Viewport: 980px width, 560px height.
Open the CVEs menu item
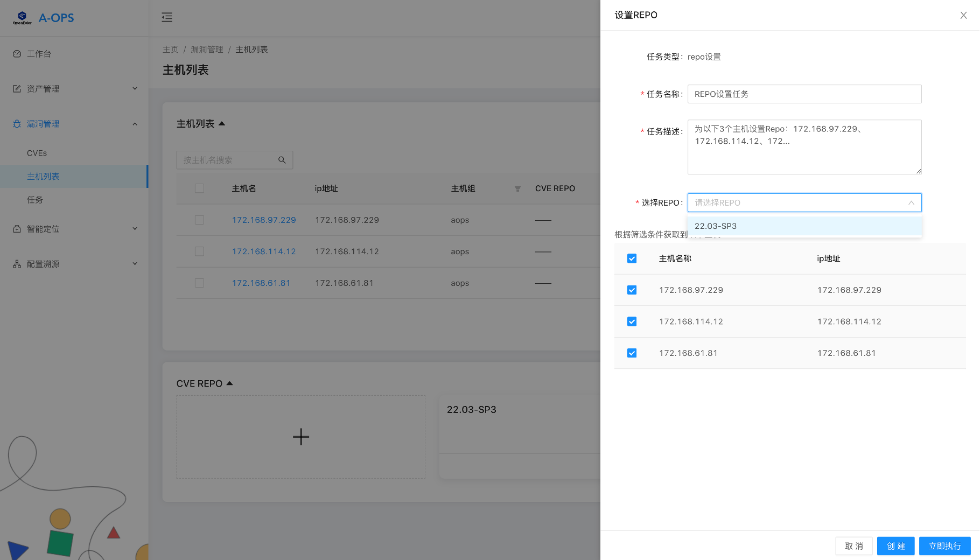[x=37, y=152]
